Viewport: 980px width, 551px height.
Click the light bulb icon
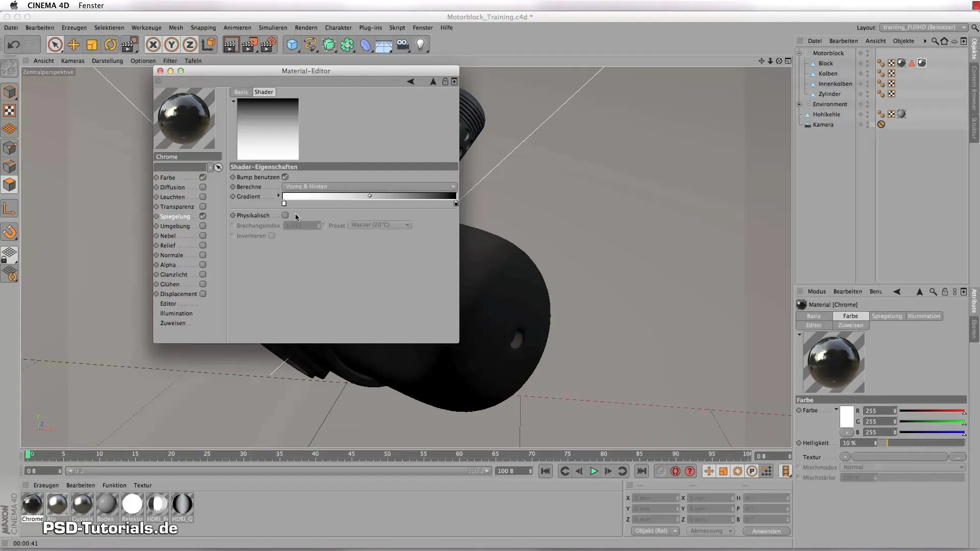click(x=421, y=45)
